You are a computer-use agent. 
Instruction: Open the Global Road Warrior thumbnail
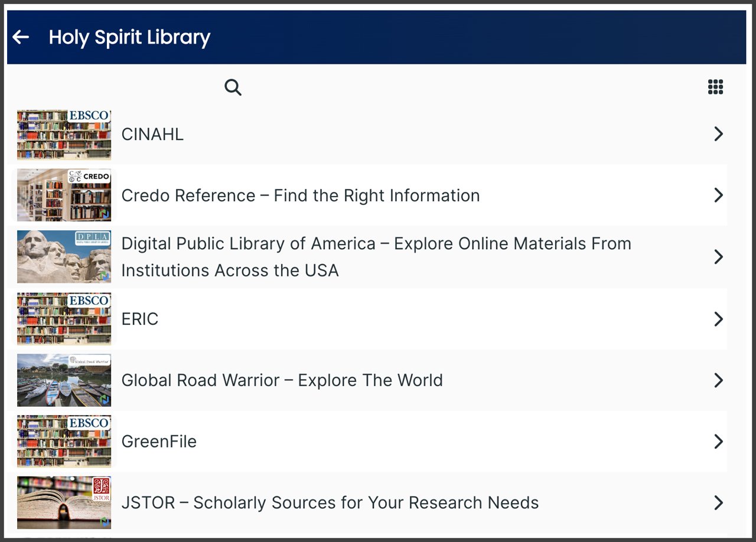(64, 380)
